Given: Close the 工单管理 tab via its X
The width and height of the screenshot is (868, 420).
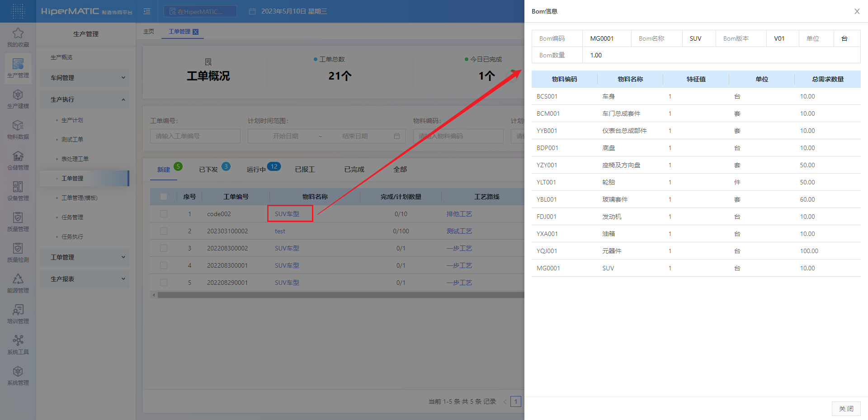Looking at the screenshot, I should (x=195, y=32).
